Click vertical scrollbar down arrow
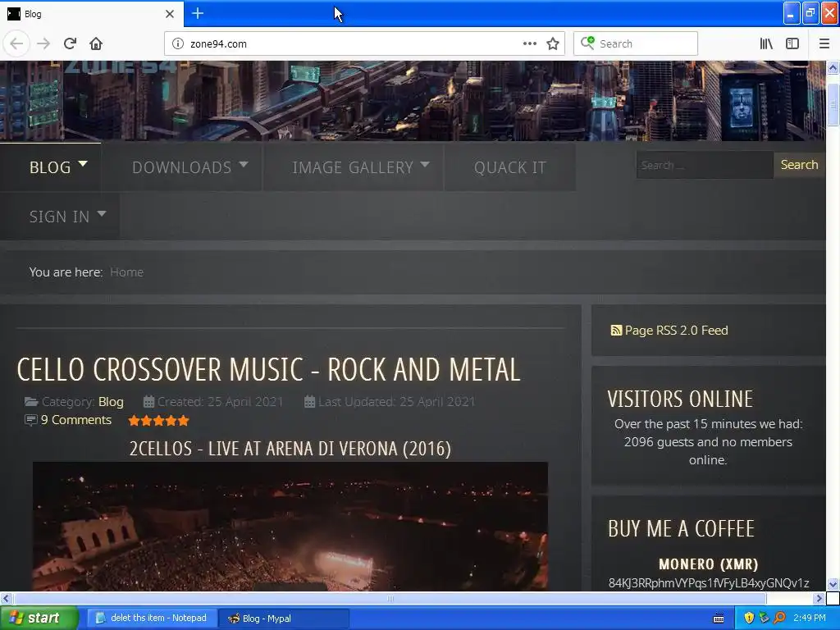This screenshot has width=840, height=630. click(833, 584)
